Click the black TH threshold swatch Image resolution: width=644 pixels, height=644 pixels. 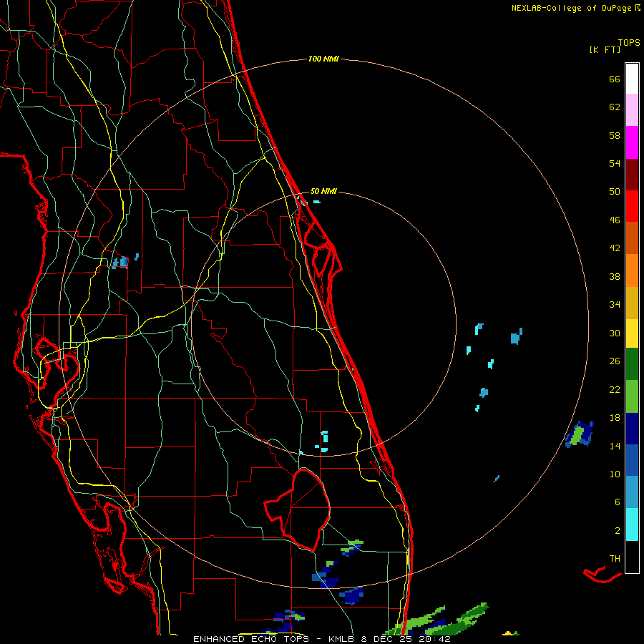point(632,557)
